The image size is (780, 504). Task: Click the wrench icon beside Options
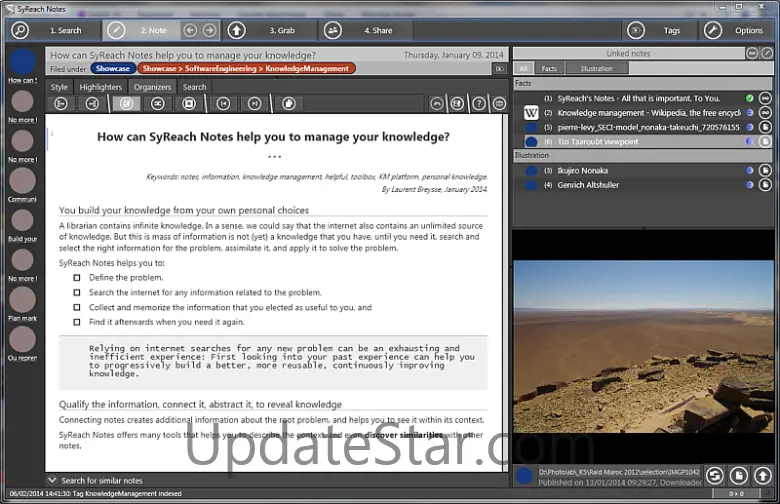point(713,30)
